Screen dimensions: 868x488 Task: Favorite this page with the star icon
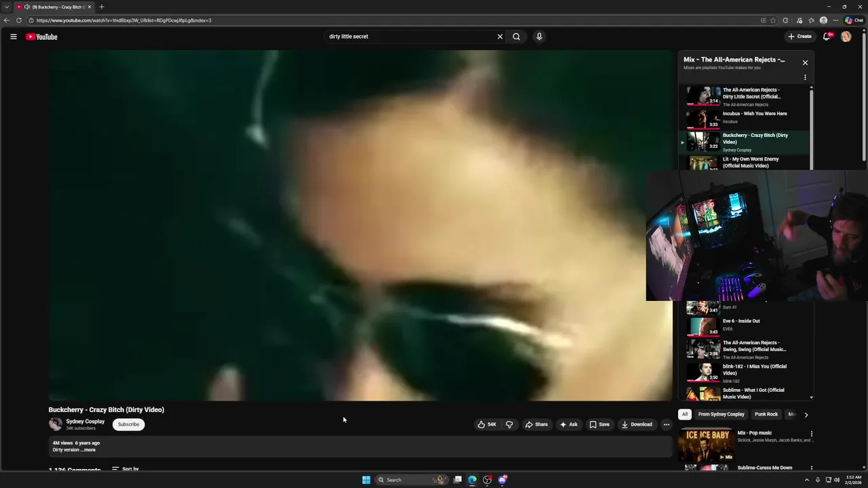(773, 20)
